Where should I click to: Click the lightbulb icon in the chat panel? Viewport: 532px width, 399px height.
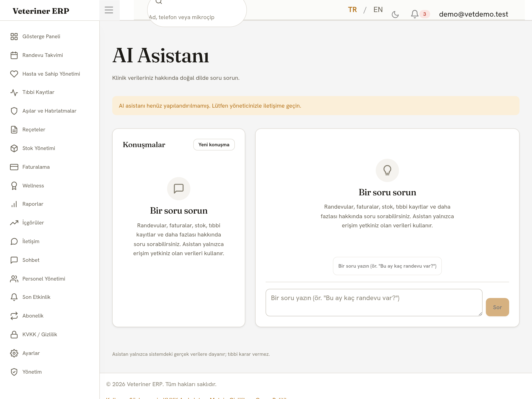click(387, 170)
